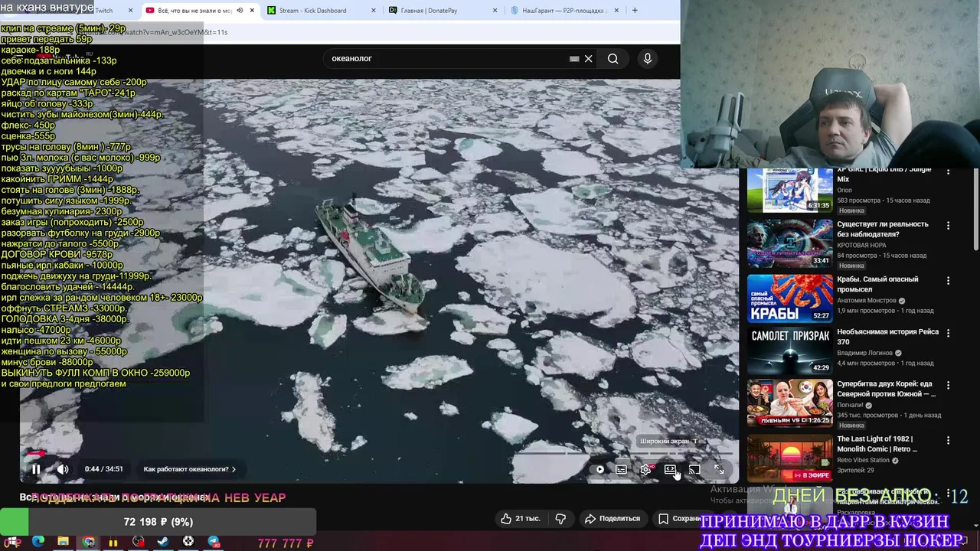980x551 pixels.
Task: Open 'Самолет призрак' Рейса 370 thumbnail
Action: pyautogui.click(x=789, y=351)
